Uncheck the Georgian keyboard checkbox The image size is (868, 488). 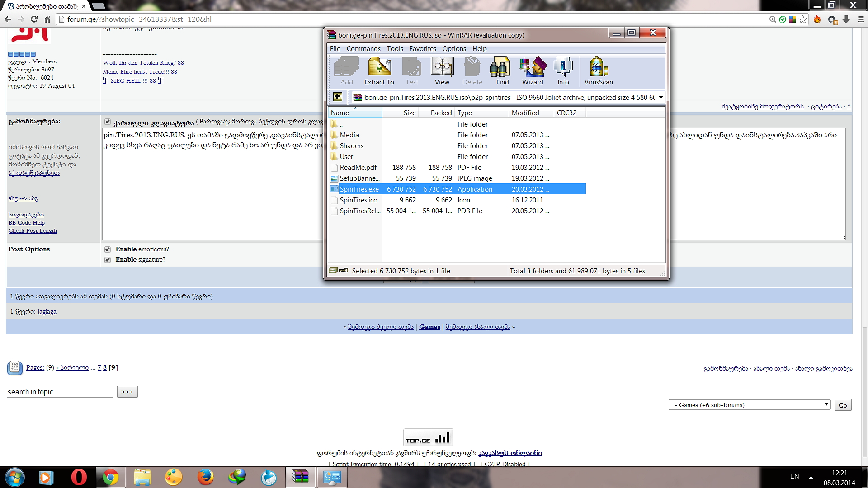[x=108, y=122]
